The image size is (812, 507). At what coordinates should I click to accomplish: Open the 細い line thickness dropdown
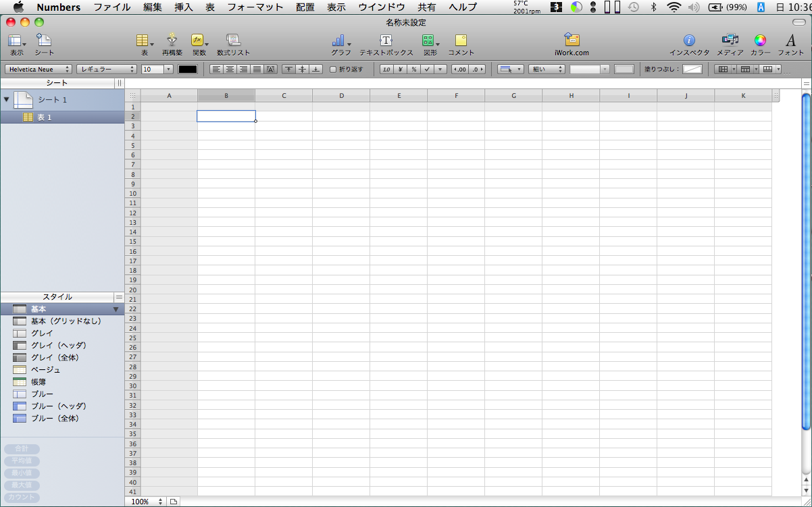coord(547,69)
